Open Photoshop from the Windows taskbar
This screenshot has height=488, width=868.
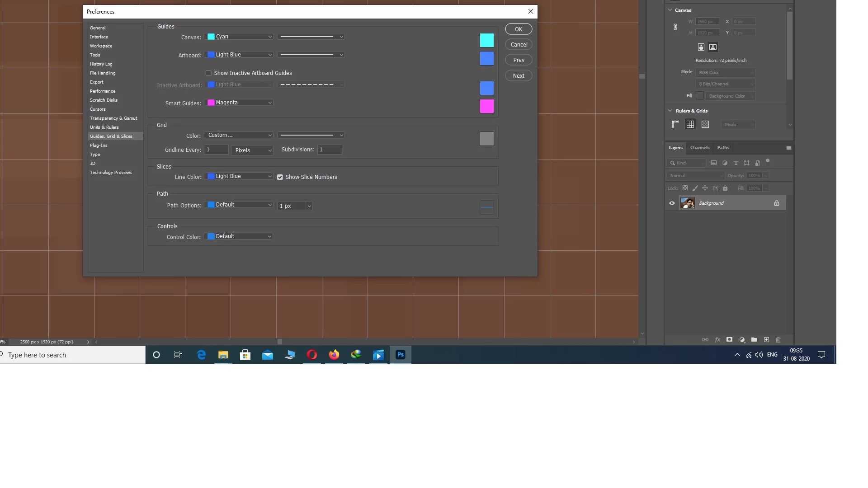point(401,355)
